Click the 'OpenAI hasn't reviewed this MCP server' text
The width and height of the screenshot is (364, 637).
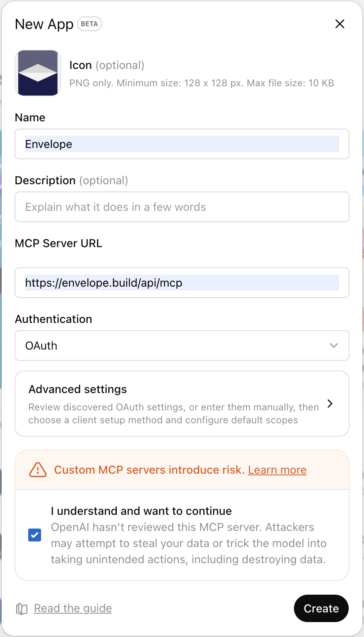click(x=188, y=543)
